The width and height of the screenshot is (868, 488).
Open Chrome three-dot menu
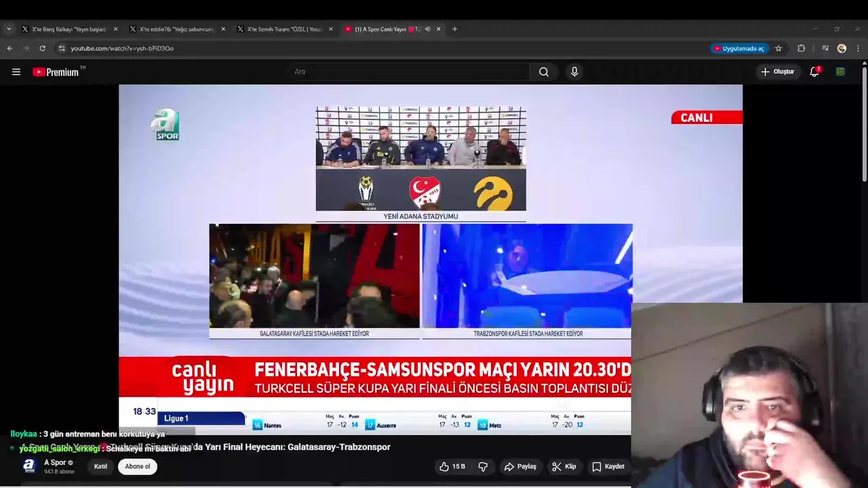(858, 48)
